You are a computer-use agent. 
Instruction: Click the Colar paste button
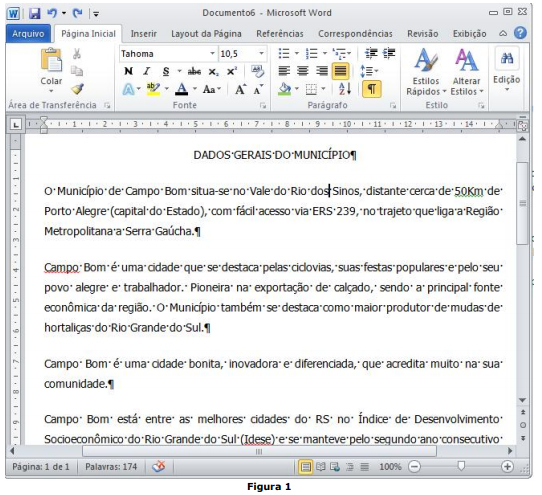point(51,66)
